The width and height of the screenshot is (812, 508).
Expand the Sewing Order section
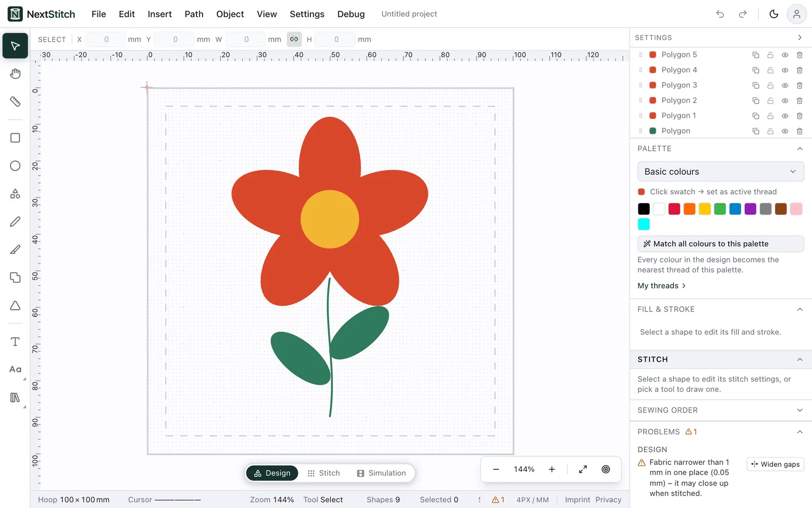point(800,410)
